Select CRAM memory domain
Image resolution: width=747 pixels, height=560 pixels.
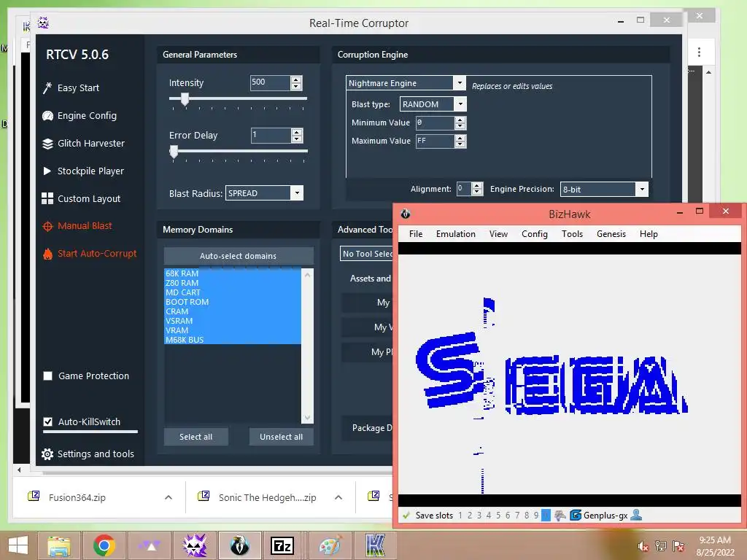click(x=233, y=311)
